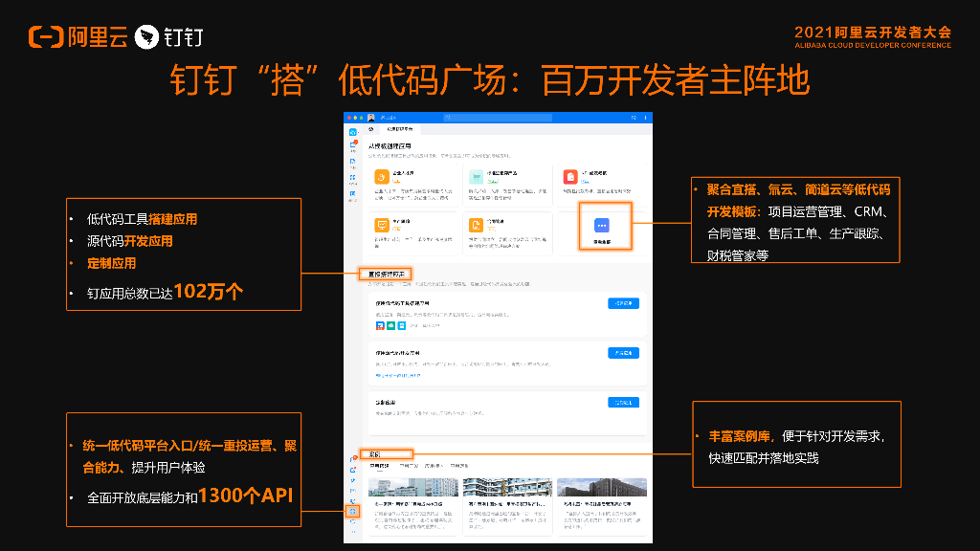Focus the search field in the blue title bar

(498, 118)
